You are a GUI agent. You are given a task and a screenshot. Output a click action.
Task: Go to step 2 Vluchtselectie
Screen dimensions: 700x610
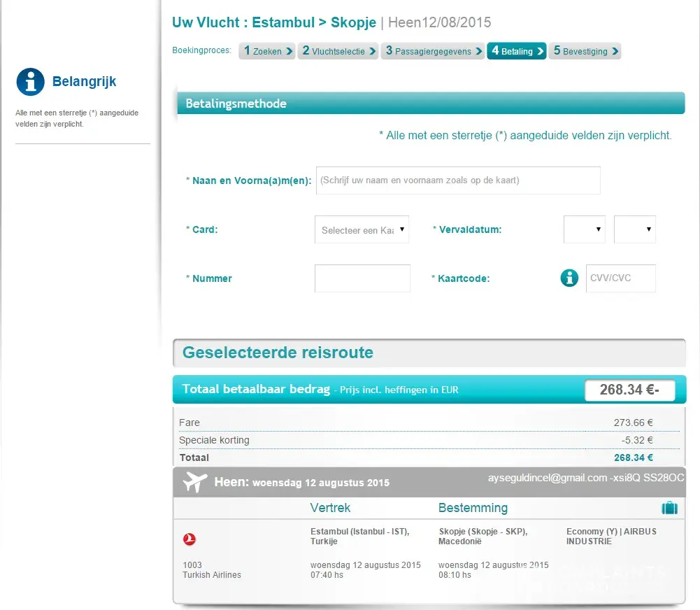(x=338, y=51)
